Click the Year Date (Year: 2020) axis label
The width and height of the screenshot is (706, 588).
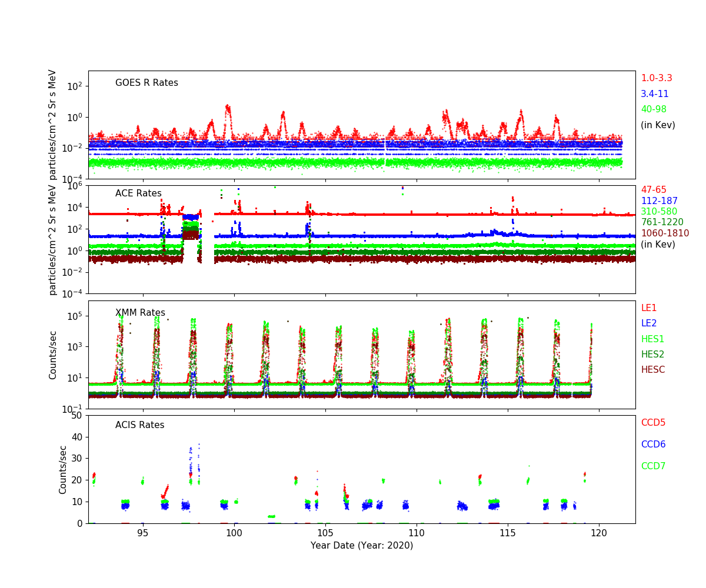[x=361, y=546]
